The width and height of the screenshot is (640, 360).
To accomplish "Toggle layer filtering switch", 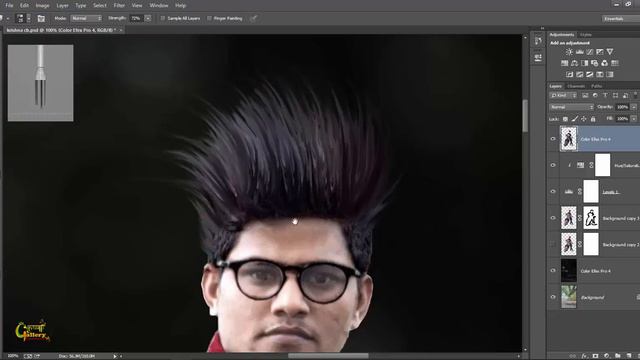I will [636, 96].
